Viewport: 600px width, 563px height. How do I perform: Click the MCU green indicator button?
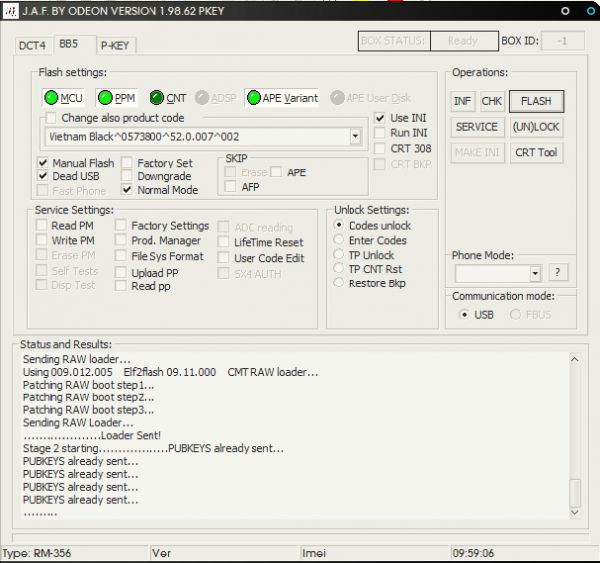pos(63,98)
